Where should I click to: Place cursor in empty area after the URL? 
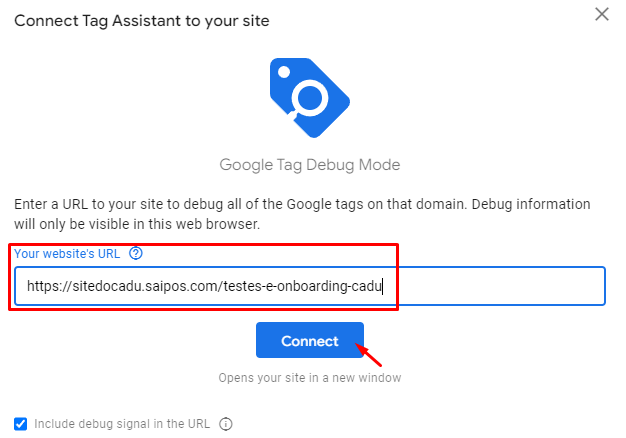tap(493, 286)
